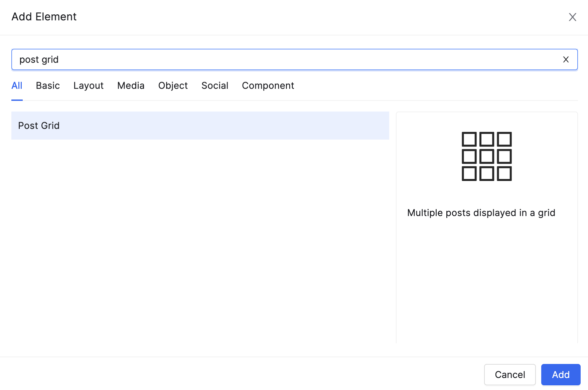Click 'Multiple posts displayed in a grid' description
Screen dimensions: 588x390
[481, 213]
